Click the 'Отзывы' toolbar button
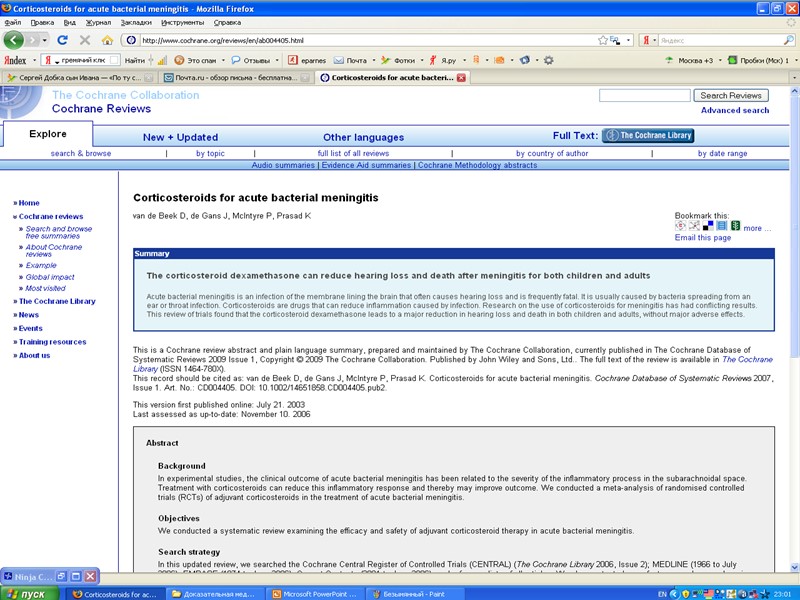 251,60
